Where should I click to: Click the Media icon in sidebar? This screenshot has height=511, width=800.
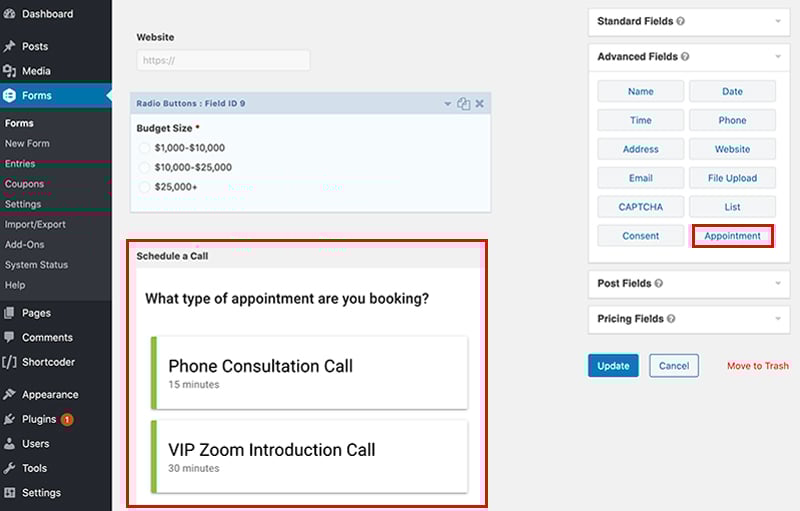click(x=9, y=71)
